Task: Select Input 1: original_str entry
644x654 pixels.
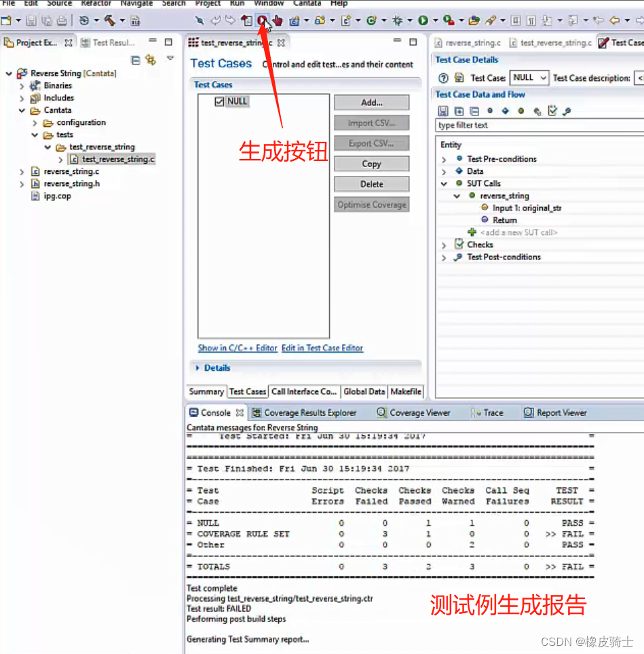Action: pyautogui.click(x=527, y=208)
